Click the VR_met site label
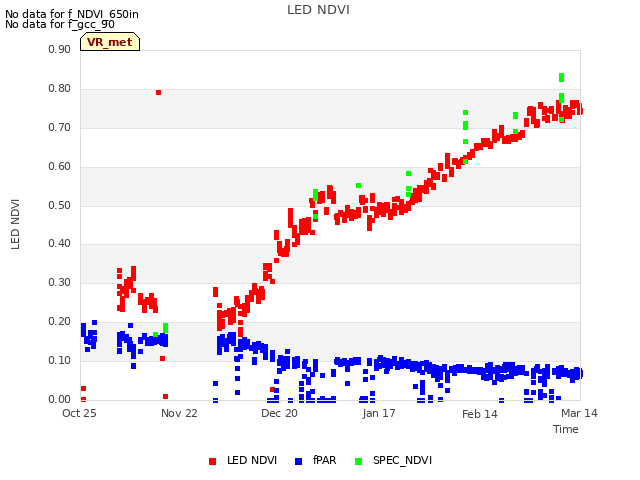 [x=110, y=42]
